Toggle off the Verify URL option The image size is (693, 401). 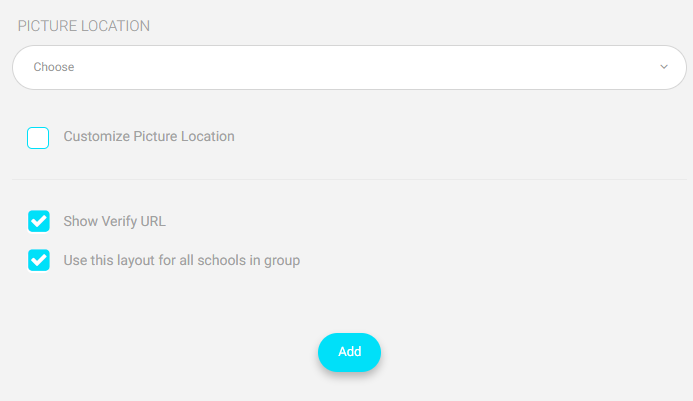pos(39,221)
